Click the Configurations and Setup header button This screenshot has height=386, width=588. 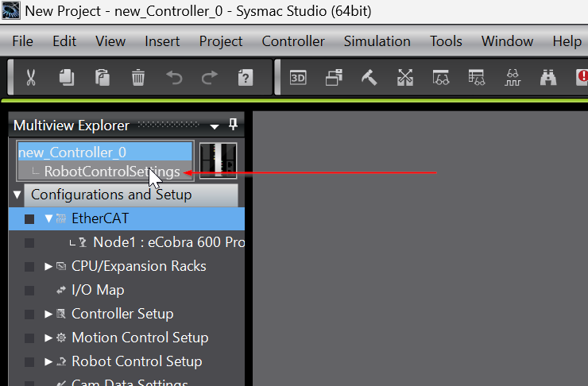[131, 195]
